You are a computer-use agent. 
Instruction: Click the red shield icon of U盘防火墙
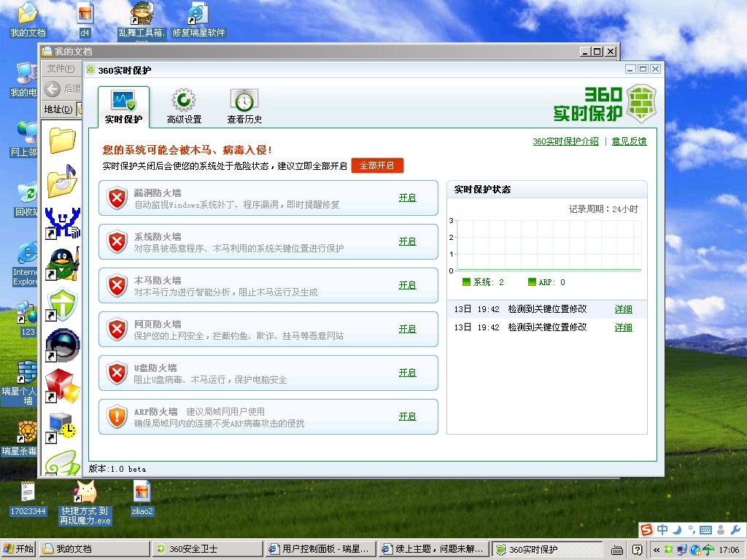[117, 373]
